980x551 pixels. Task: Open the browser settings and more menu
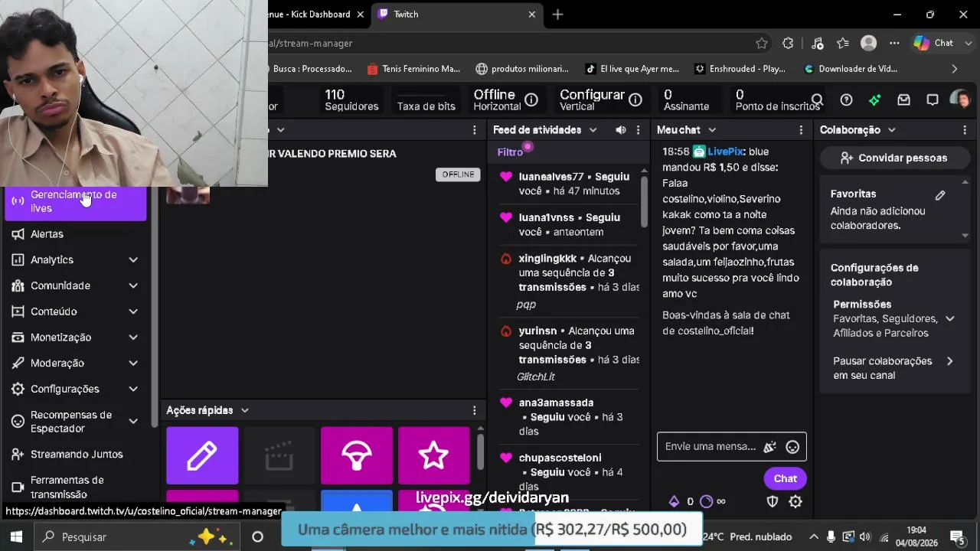tap(894, 44)
